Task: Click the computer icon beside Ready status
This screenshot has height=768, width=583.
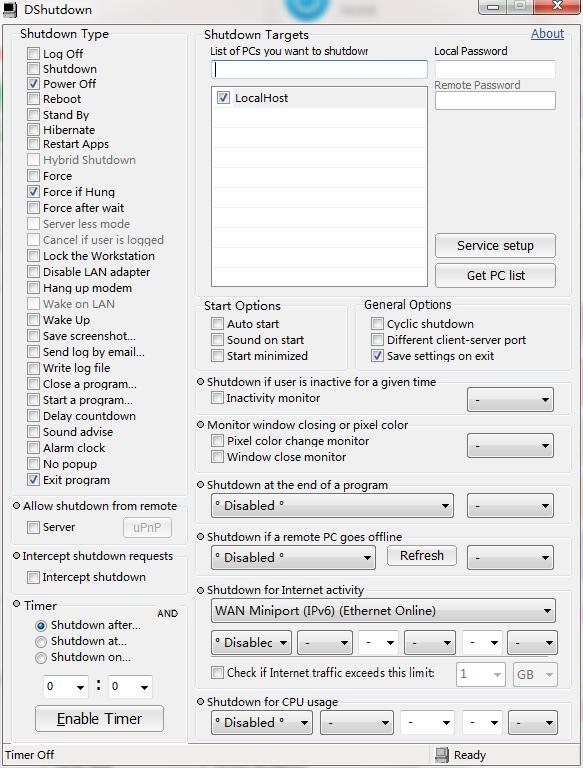Action: point(442,755)
